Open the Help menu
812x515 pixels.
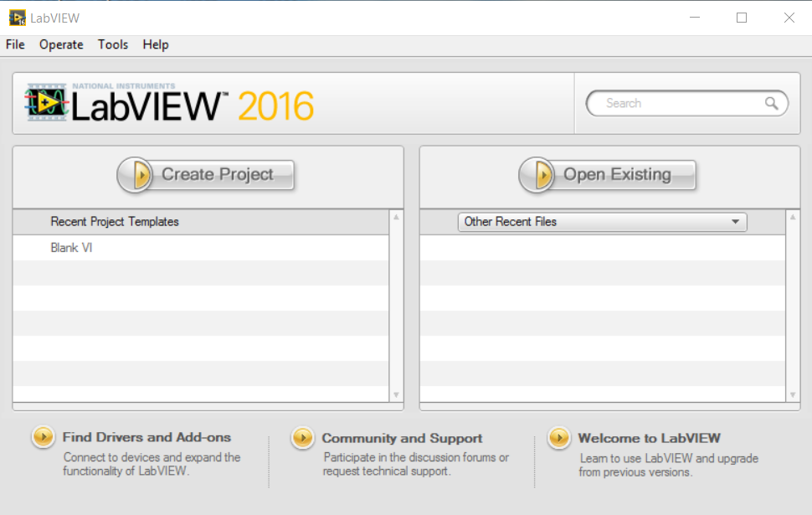(155, 44)
